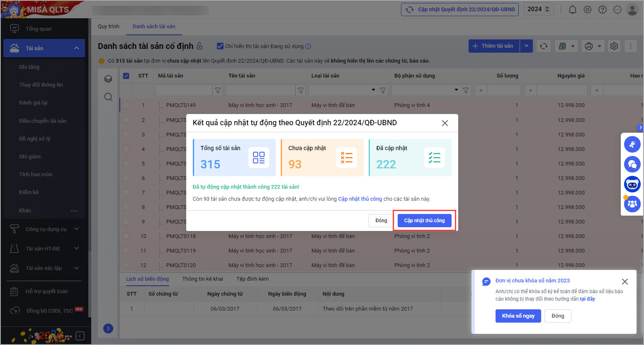
Task: Open the help question mark icon
Action: tap(603, 10)
